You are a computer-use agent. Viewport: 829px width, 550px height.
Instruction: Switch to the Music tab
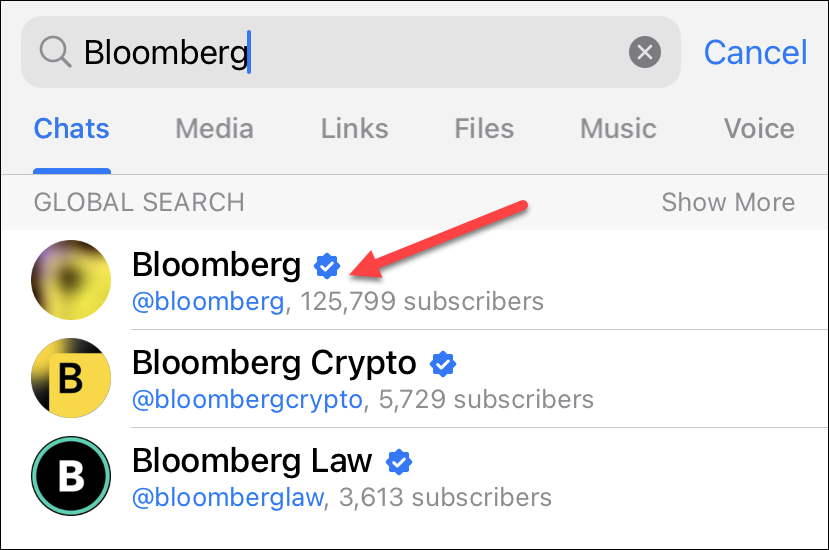click(x=618, y=129)
